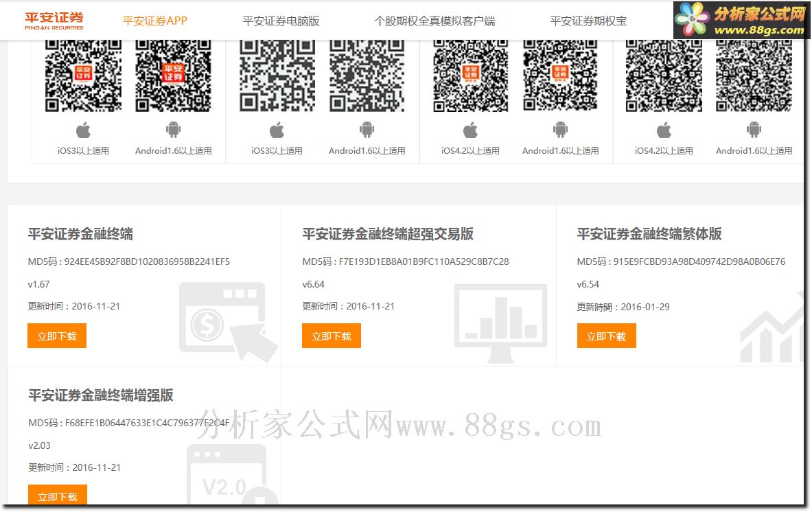Click the 平安证券金融终端超强交易版 title
The height and width of the screenshot is (512, 812).
click(x=388, y=234)
